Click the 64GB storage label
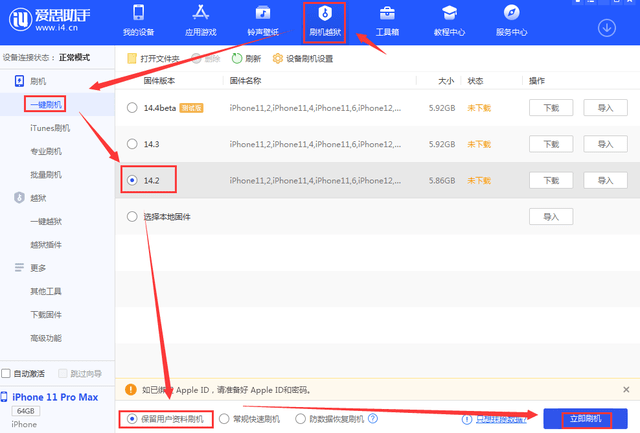 point(26,411)
